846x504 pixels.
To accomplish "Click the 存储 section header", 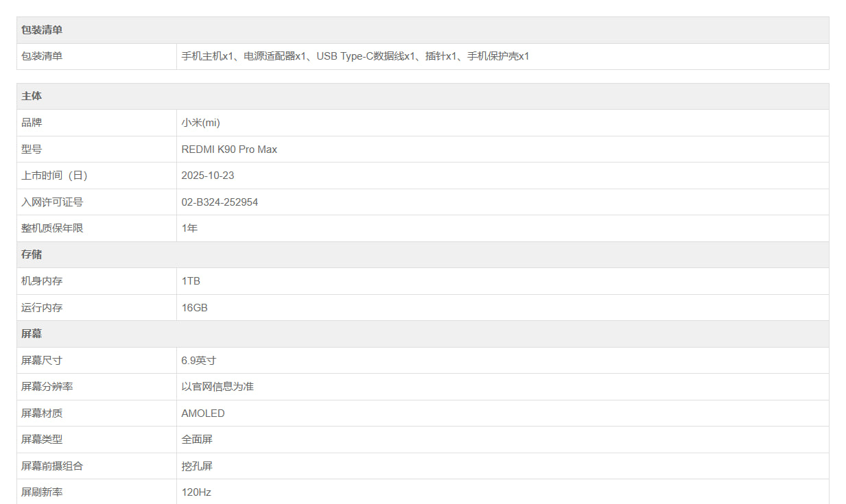I will point(32,254).
